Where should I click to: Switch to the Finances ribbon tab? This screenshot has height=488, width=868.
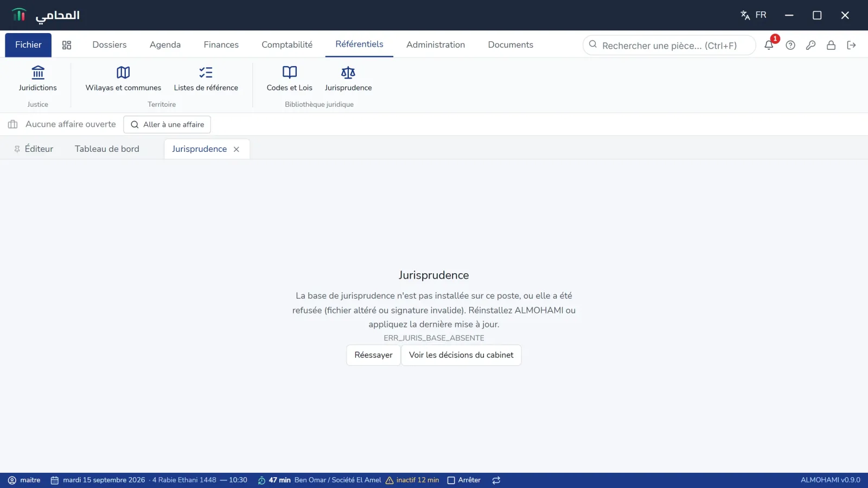(221, 45)
